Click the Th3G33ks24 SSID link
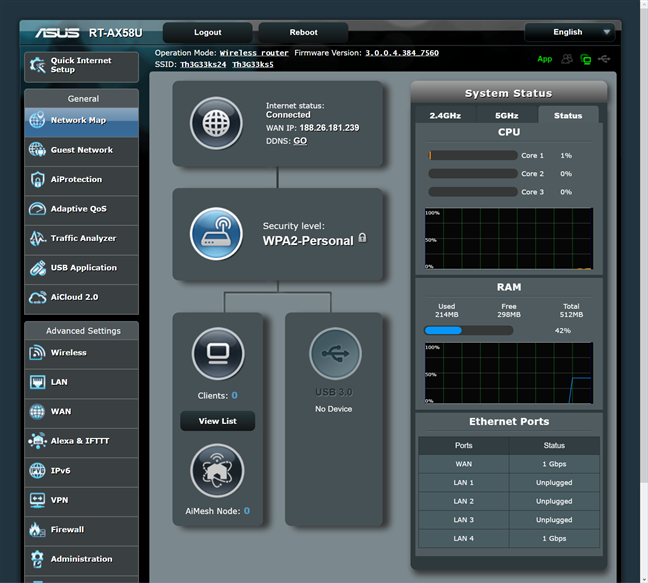 203,64
